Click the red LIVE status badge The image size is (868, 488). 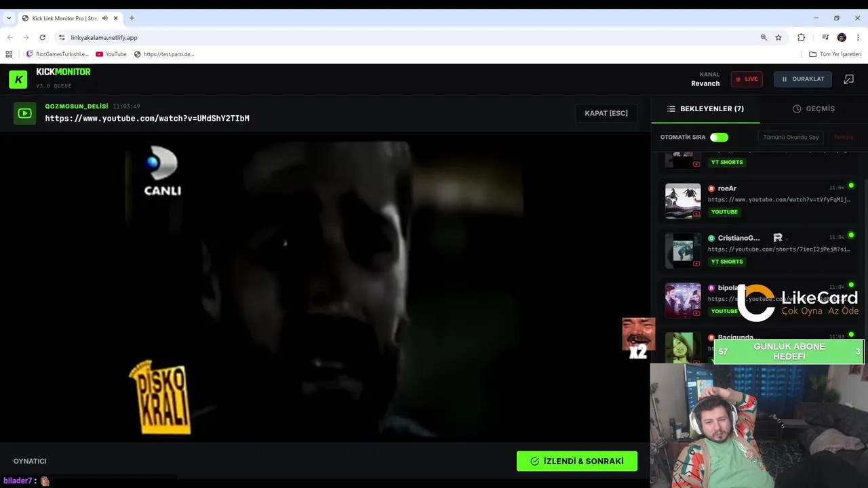tap(747, 79)
